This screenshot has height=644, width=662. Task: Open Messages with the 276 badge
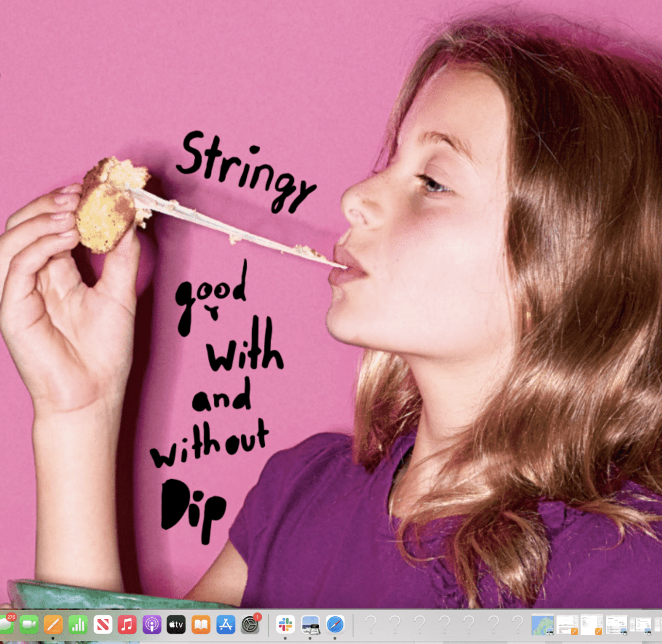point(6,625)
